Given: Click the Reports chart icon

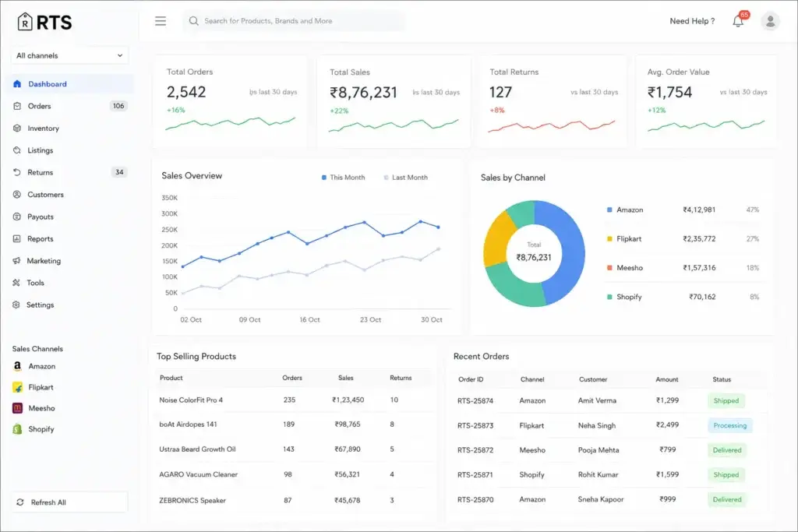Looking at the screenshot, I should (x=17, y=238).
